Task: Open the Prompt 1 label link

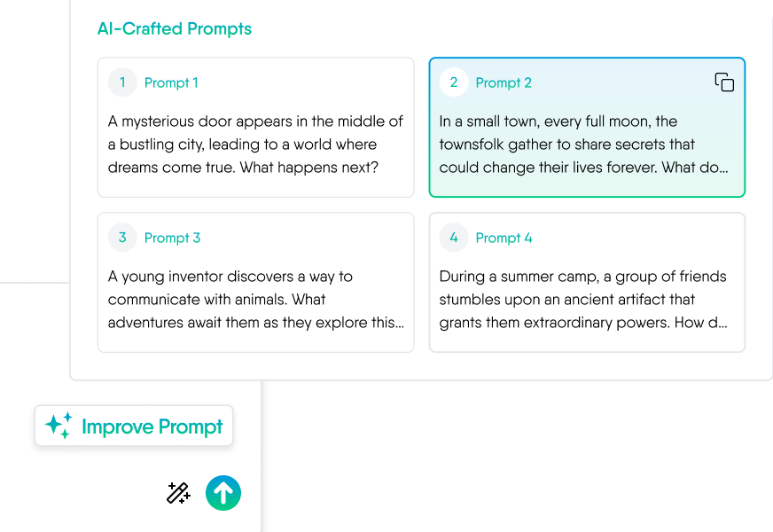Action: point(171,82)
